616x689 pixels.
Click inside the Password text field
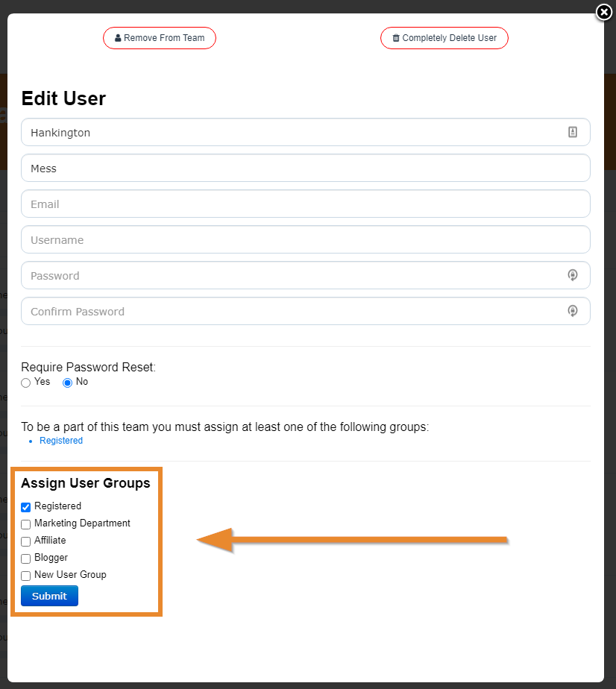291,276
